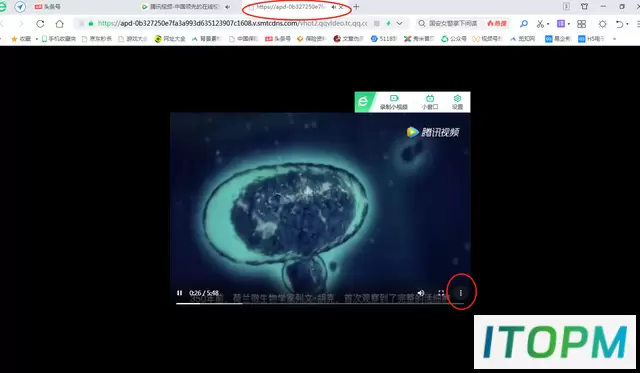The image size is (640, 373).
Task: Click the video time readout 0:26 / 5:48
Action: [x=204, y=293]
